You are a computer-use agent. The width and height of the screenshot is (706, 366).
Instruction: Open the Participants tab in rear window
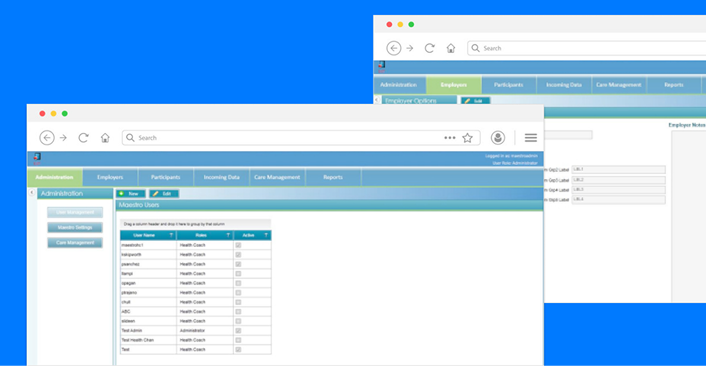click(x=509, y=85)
